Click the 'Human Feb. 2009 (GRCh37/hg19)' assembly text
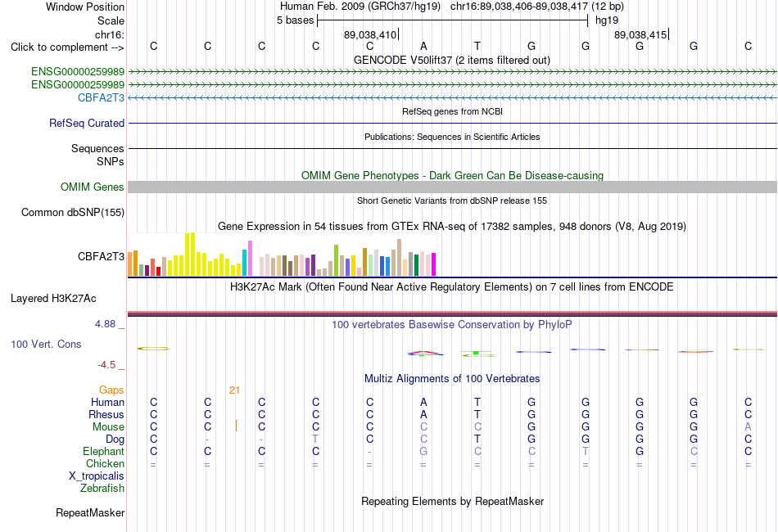This screenshot has width=778, height=532. click(x=360, y=7)
